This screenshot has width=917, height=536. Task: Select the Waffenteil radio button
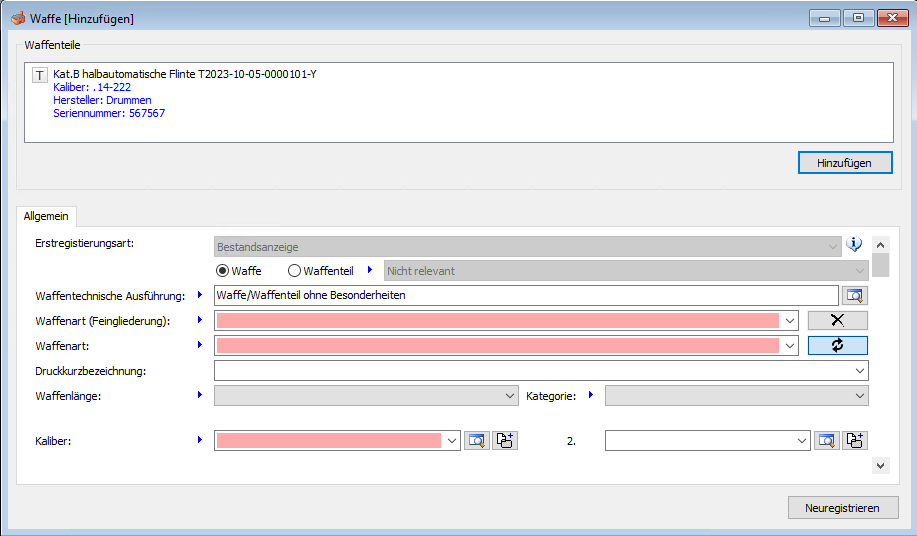pos(294,270)
